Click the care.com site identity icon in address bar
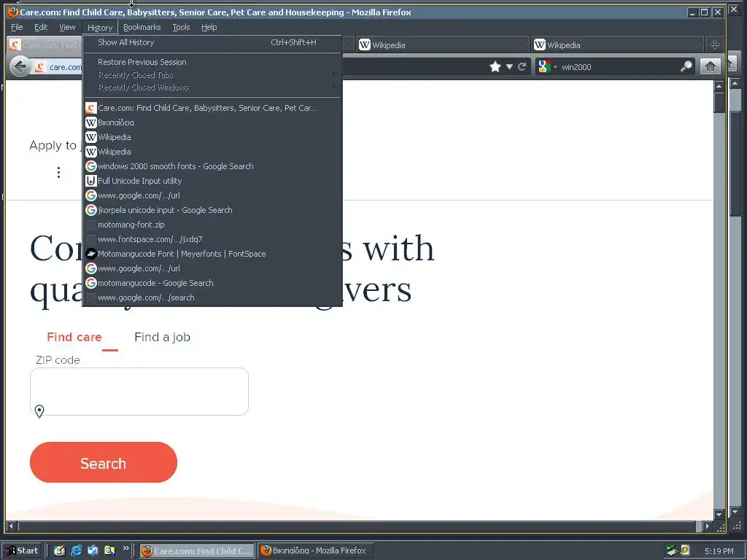Viewport: 747px width, 560px height. pyautogui.click(x=40, y=67)
